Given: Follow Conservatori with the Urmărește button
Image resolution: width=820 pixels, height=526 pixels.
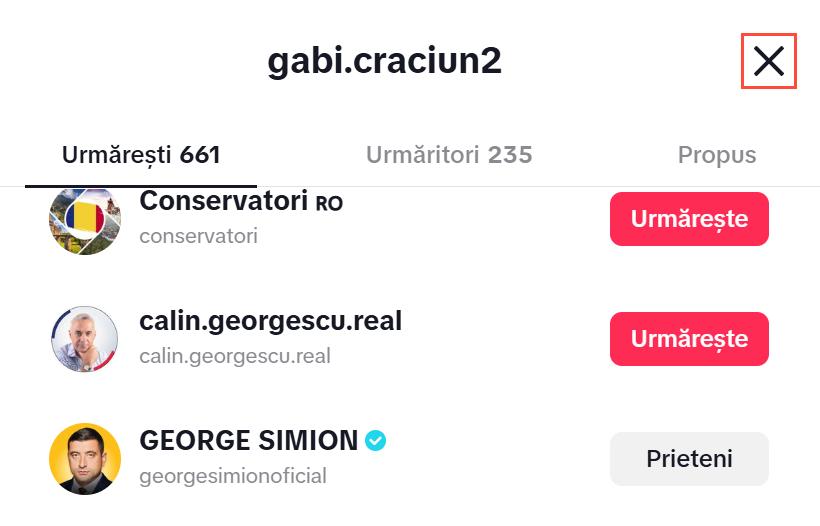Looking at the screenshot, I should 689,219.
